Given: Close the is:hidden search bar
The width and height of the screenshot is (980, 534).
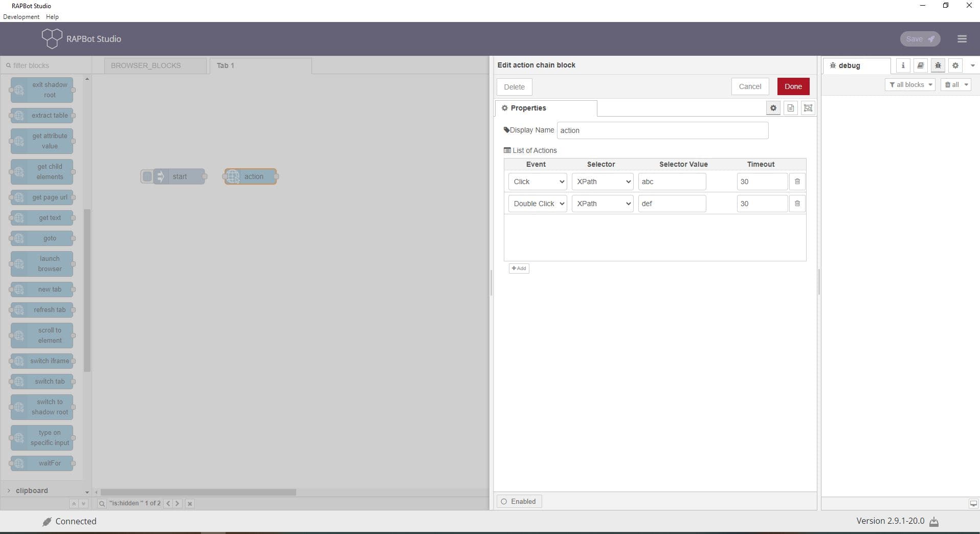Looking at the screenshot, I should tap(190, 503).
